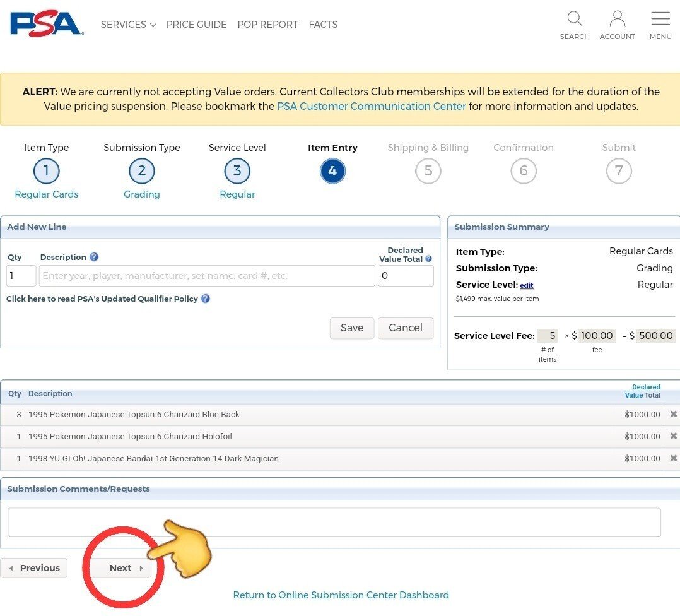Click step 5 Shipping & Billing circle
The image size is (680, 616).
[428, 171]
